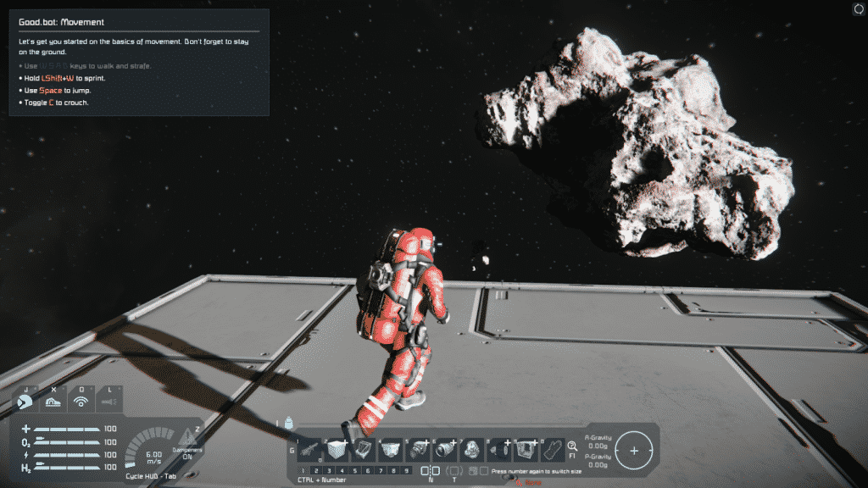Toggle the small grid size icon
The width and height of the screenshot is (868, 488).
coord(424,469)
